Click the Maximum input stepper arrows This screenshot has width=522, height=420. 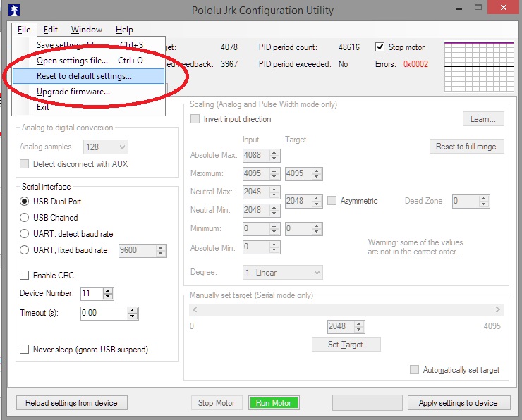(274, 173)
